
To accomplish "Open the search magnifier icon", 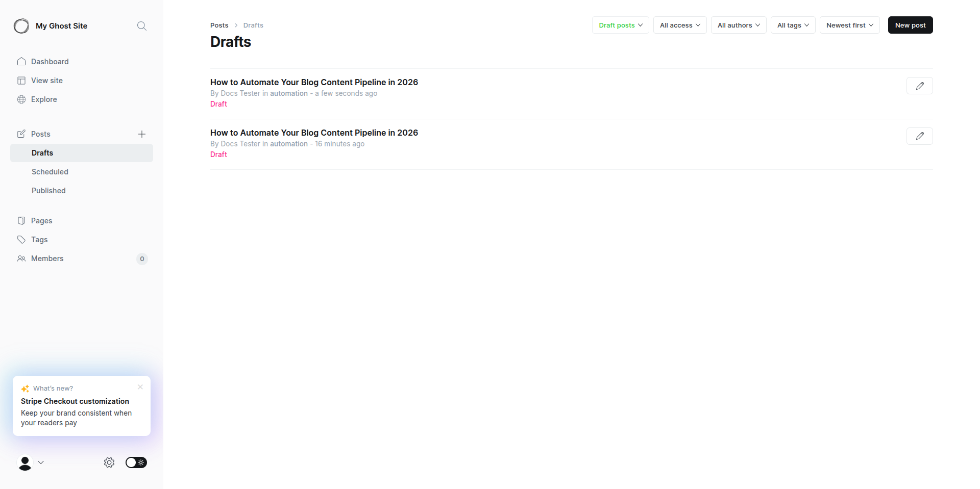I will (142, 26).
